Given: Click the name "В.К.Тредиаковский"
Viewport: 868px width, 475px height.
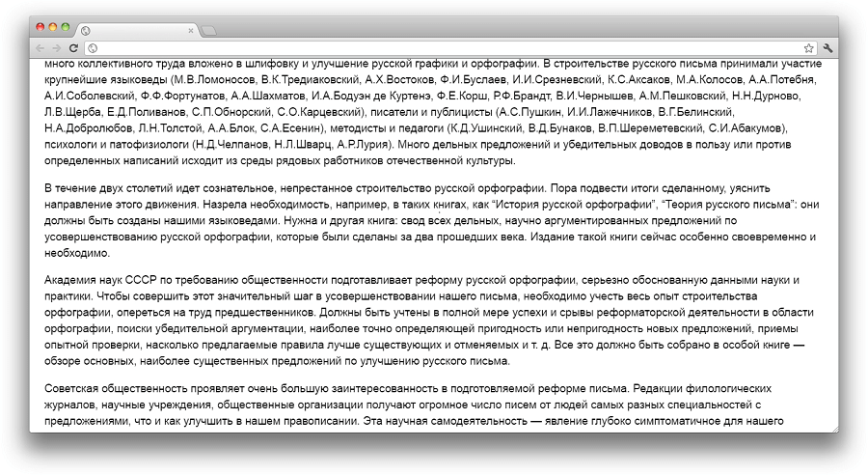Looking at the screenshot, I should pos(311,79).
